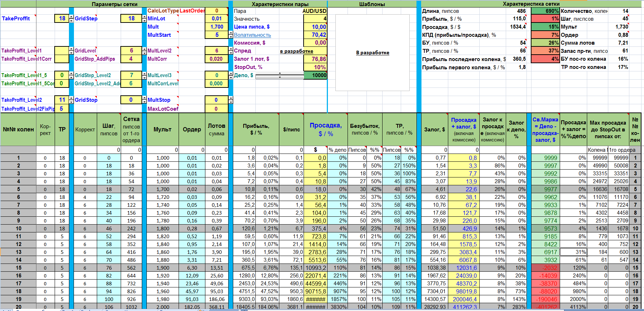Click the 'Мульт' column header
Image resolution: width=644 pixels, height=311 pixels.
tap(162, 130)
